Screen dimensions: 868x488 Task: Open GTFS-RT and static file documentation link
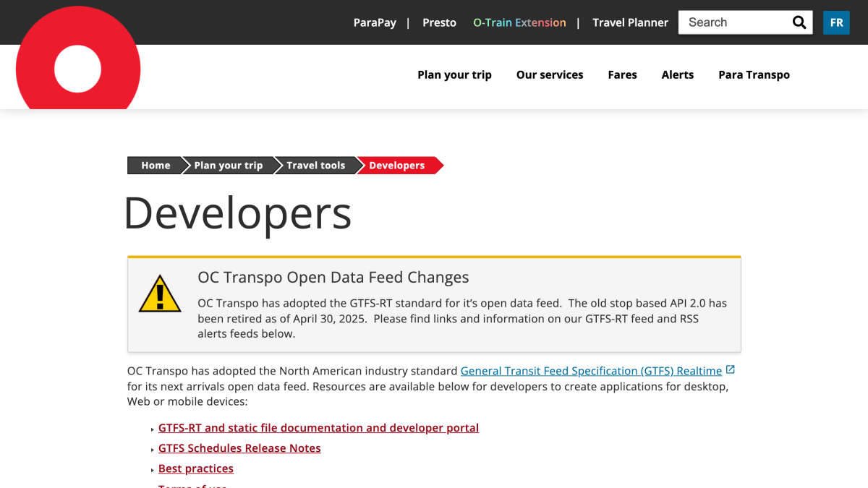(318, 428)
